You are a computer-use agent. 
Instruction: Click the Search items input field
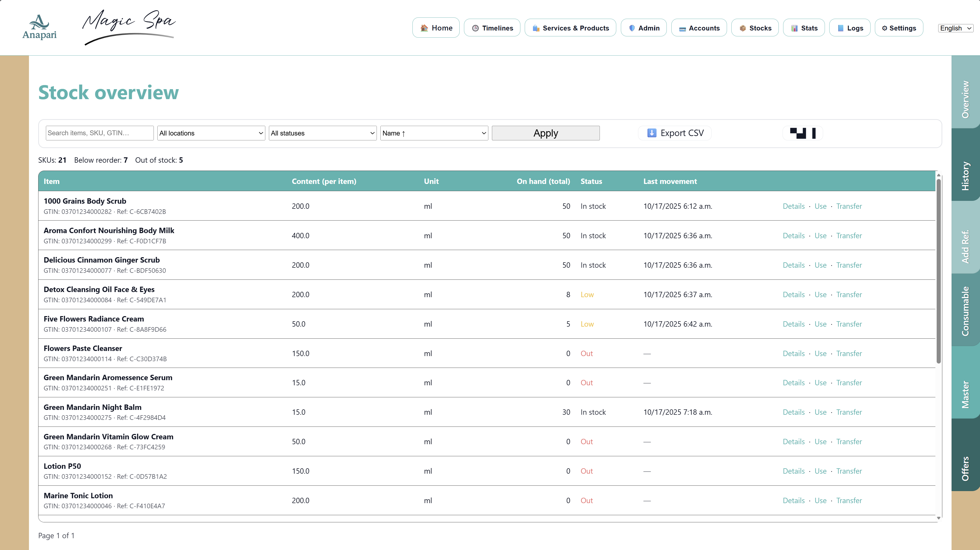(x=99, y=133)
